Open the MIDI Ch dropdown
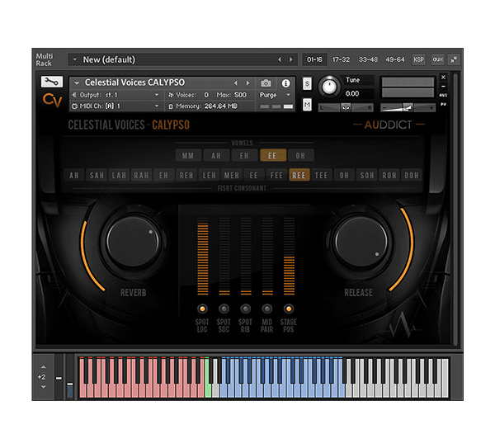This screenshot has height=448, width=495. (115, 106)
